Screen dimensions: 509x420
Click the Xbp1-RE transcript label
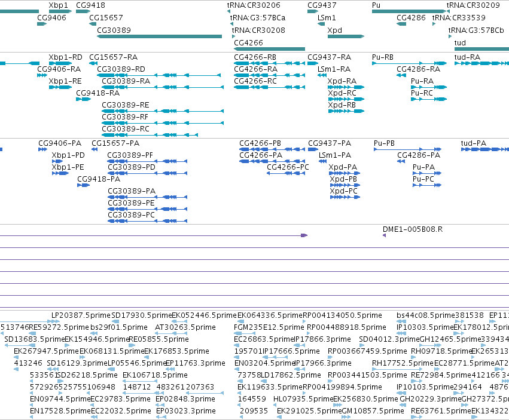(x=65, y=81)
